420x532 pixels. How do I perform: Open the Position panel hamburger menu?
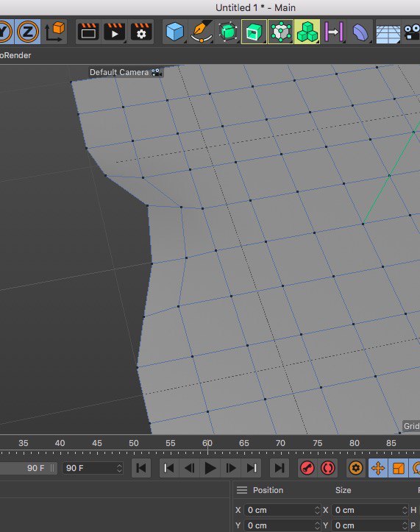coord(242,490)
